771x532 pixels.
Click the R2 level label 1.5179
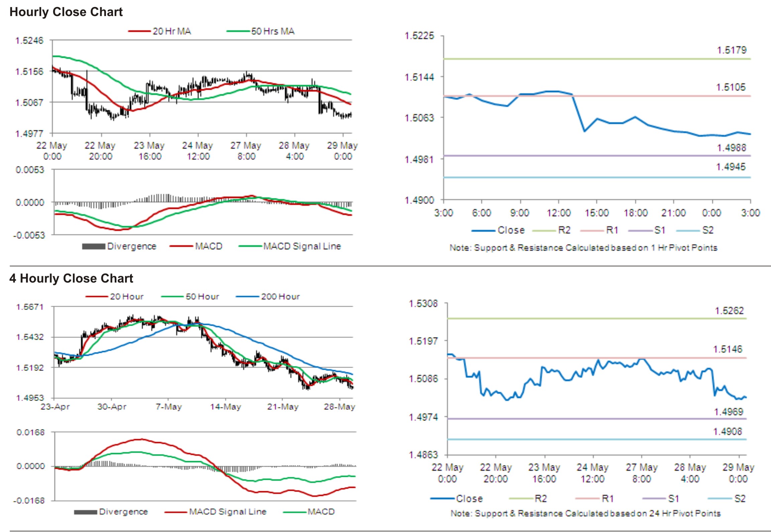pos(732,50)
